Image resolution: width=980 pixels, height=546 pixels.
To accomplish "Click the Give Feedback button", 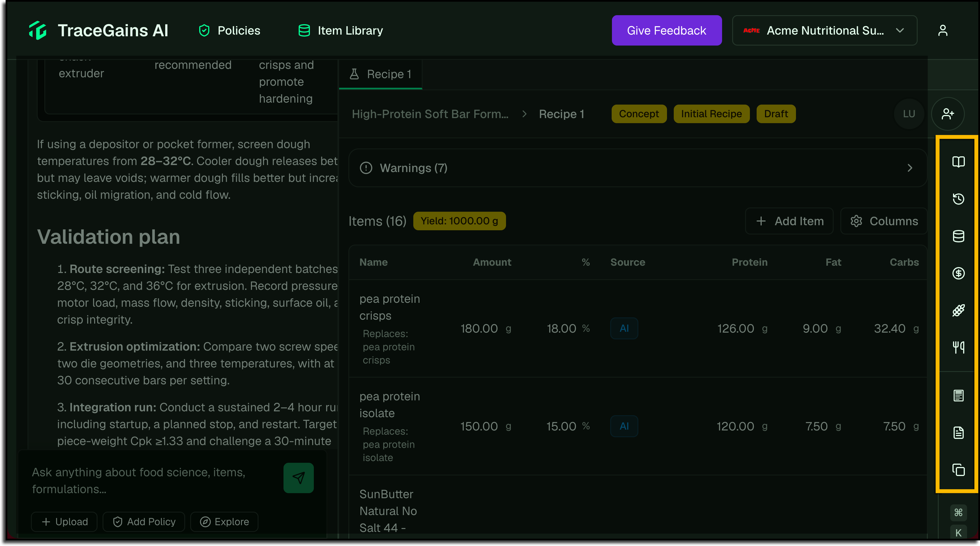I will click(666, 30).
